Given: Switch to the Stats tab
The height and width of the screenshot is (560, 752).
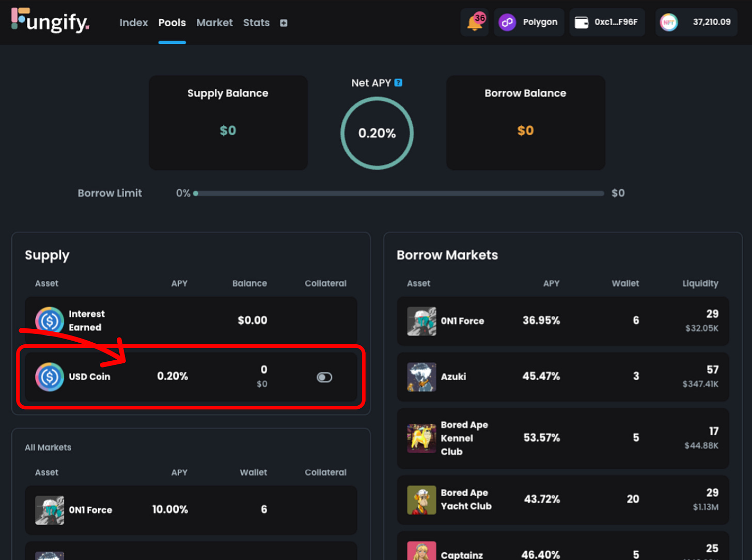Looking at the screenshot, I should pyautogui.click(x=256, y=23).
